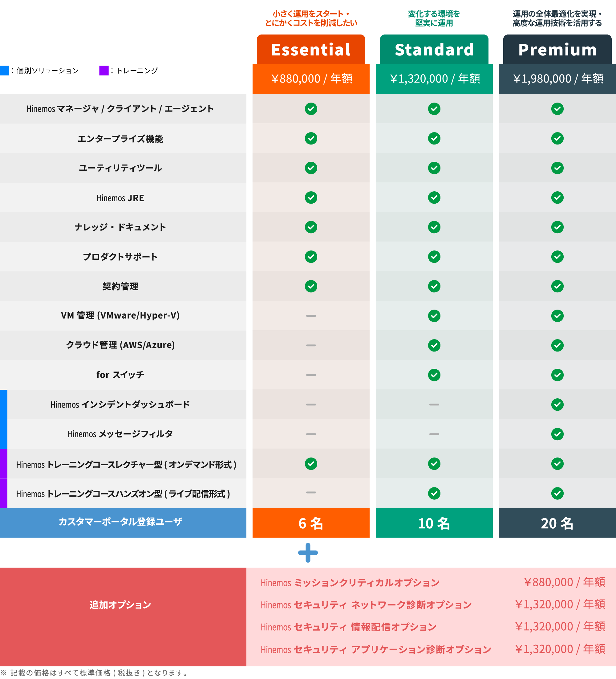Click the エンタープライズ機能 row label
This screenshot has height=679, width=616.
120,139
